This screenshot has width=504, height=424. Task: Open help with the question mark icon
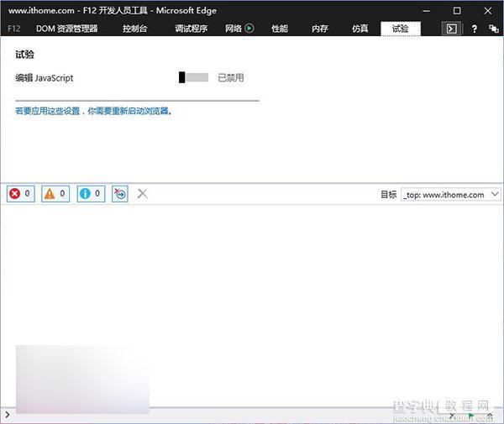pyautogui.click(x=475, y=29)
